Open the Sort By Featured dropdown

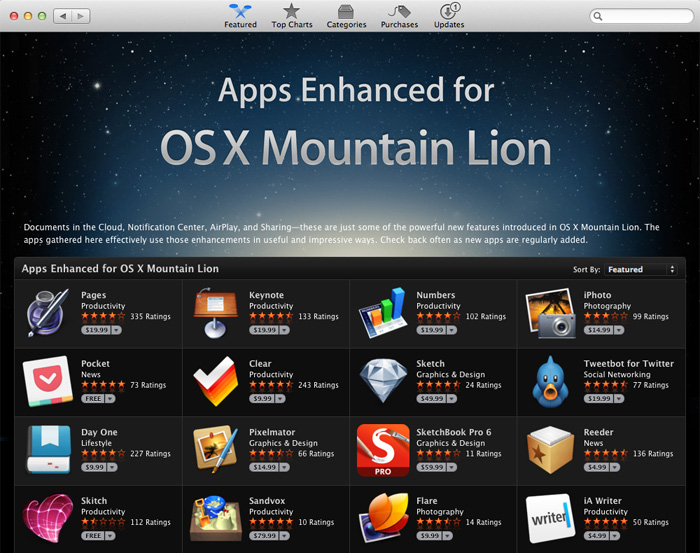(x=641, y=270)
